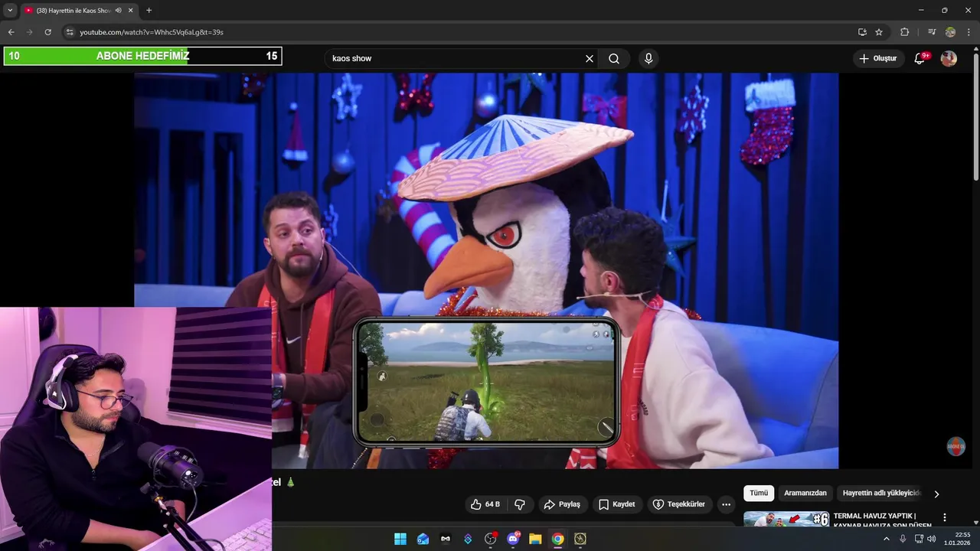This screenshot has height=551, width=980.
Task: Clear the 'kaos show' search text
Action: coord(590,59)
